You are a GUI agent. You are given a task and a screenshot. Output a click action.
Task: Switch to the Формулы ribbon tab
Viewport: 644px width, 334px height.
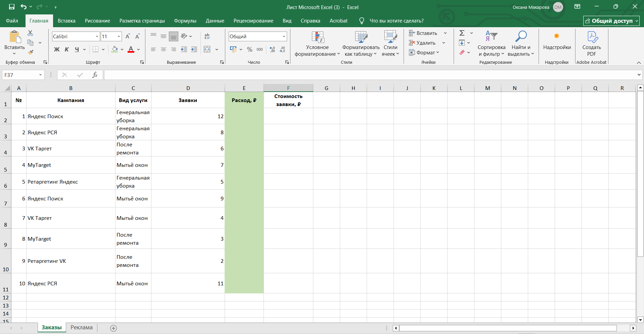[x=185, y=21]
